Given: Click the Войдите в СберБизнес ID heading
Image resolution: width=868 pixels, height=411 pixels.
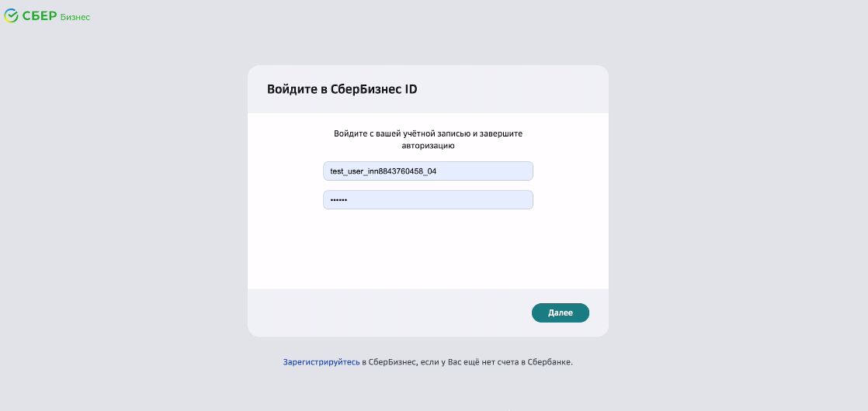Looking at the screenshot, I should click(342, 89).
